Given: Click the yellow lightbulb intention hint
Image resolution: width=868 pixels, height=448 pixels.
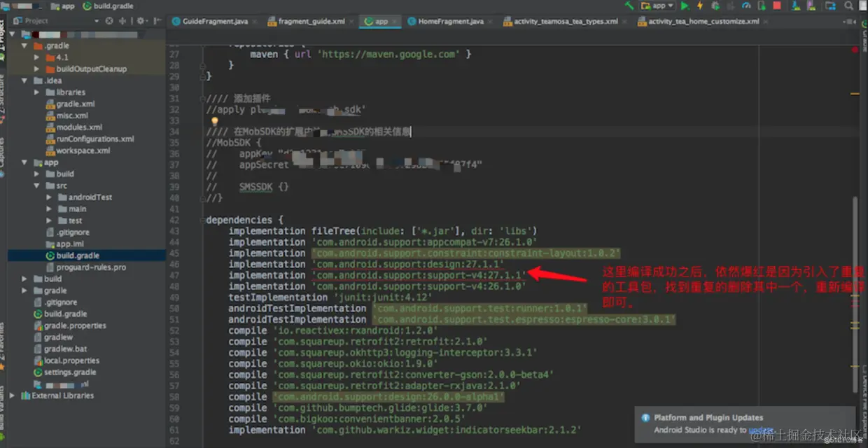Looking at the screenshot, I should (215, 121).
